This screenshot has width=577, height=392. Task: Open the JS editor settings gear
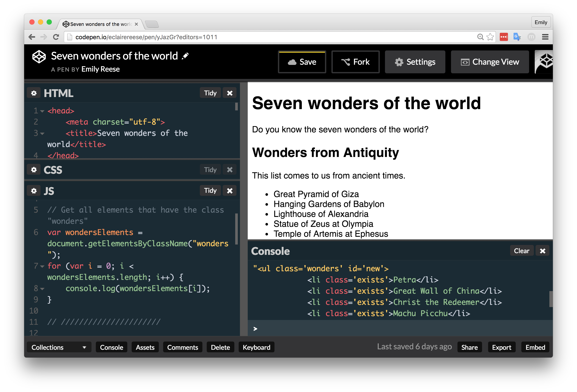tap(34, 191)
